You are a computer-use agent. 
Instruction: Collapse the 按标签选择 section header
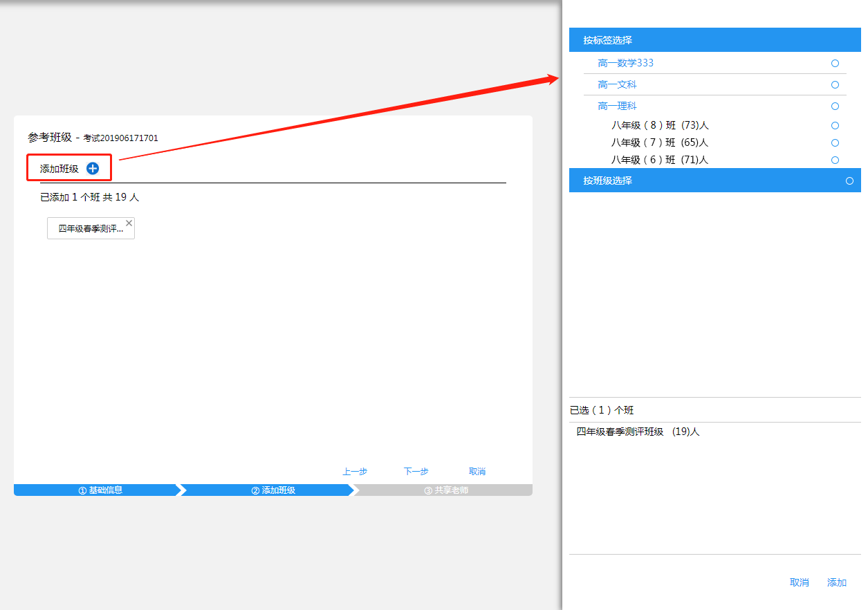point(607,40)
